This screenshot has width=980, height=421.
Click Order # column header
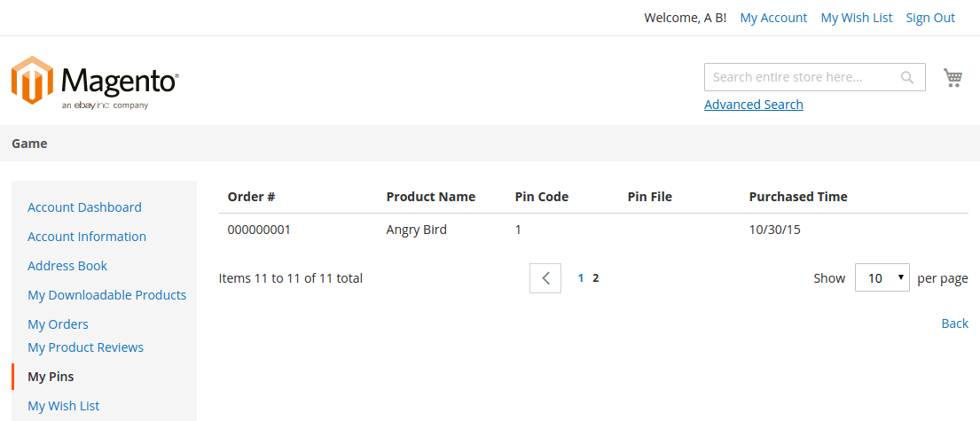pyautogui.click(x=251, y=197)
